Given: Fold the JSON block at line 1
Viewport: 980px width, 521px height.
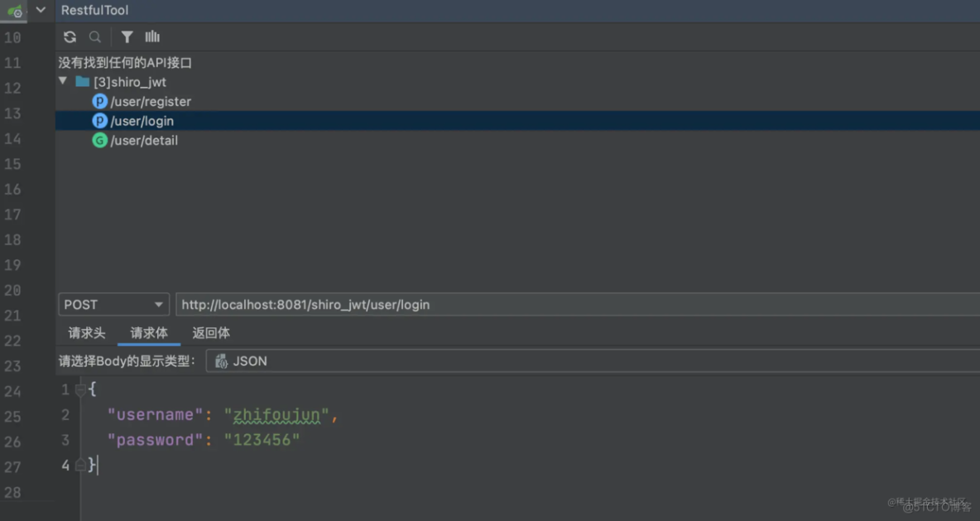Looking at the screenshot, I should coord(80,389).
